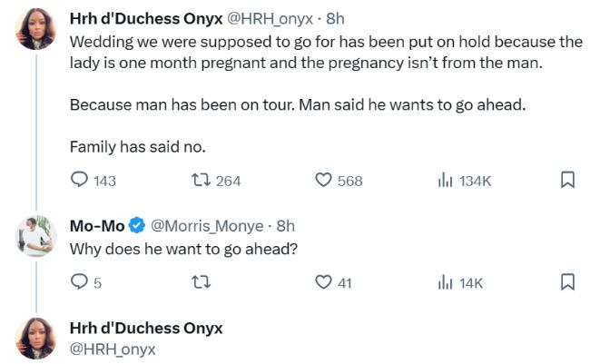Image resolution: width=590 pixels, height=364 pixels.
Task: Open the "Why does he want to go ahead?" tweet
Action: 184,250
